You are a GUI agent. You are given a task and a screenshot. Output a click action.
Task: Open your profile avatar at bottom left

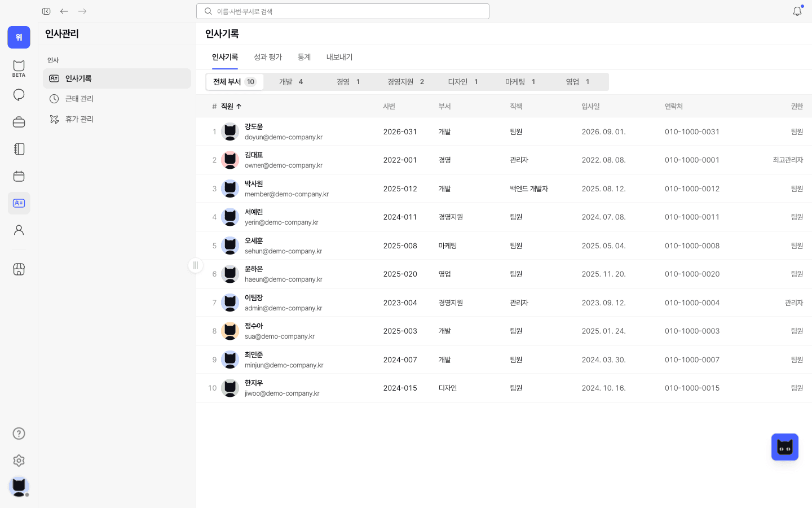point(19,487)
